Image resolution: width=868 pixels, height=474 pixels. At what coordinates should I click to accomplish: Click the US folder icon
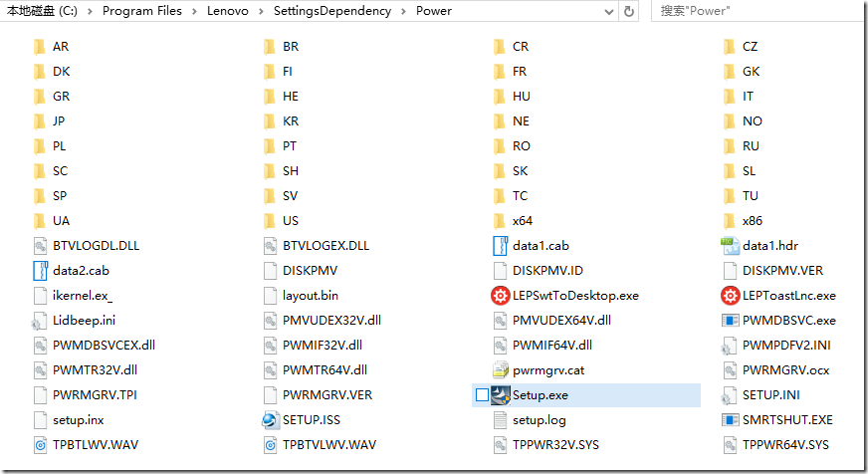click(270, 221)
